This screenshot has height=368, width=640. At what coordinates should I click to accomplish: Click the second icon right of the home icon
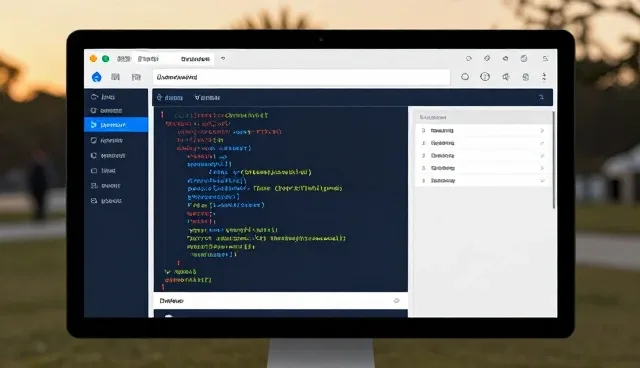point(136,77)
